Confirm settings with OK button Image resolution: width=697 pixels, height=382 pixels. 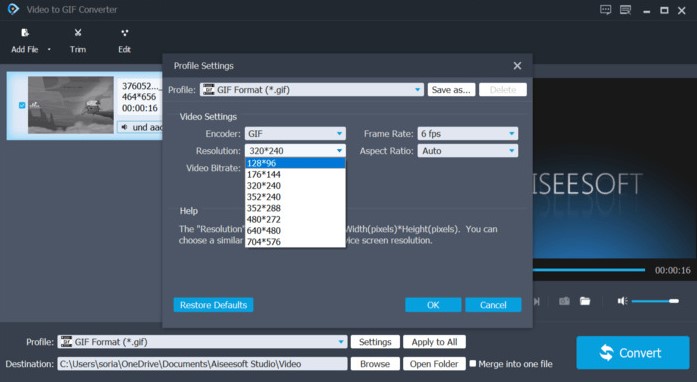(x=433, y=305)
